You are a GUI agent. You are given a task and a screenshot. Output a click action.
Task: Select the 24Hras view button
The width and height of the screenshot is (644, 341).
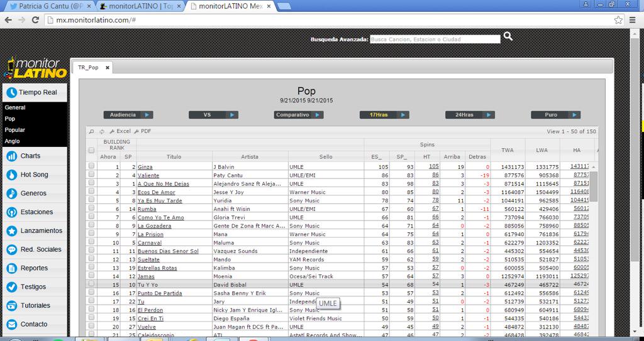pyautogui.click(x=470, y=115)
